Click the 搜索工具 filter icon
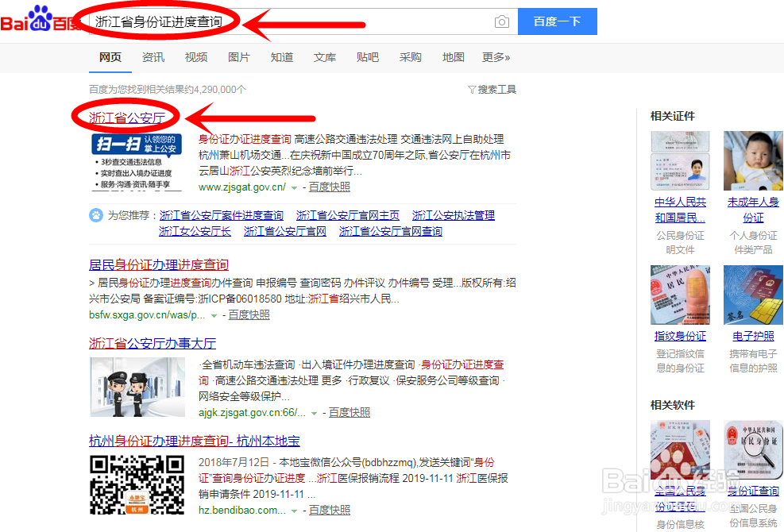The image size is (784, 532). coord(472,90)
